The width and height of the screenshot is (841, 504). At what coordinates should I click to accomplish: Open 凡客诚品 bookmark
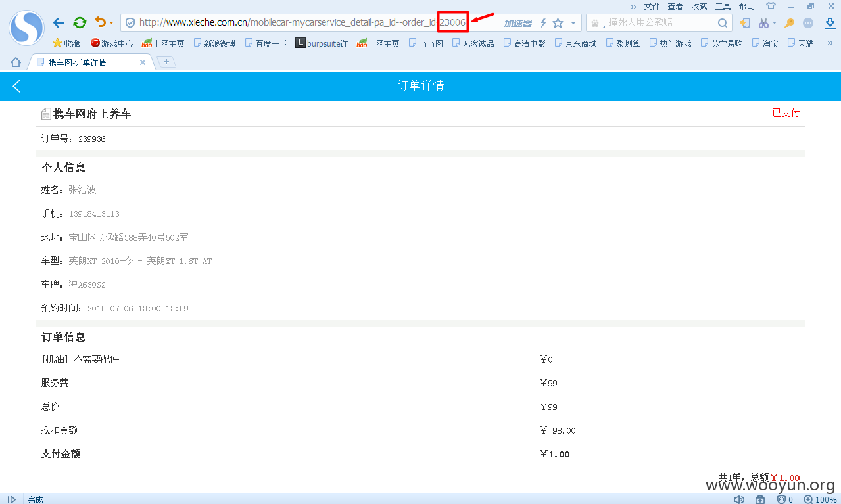click(473, 43)
